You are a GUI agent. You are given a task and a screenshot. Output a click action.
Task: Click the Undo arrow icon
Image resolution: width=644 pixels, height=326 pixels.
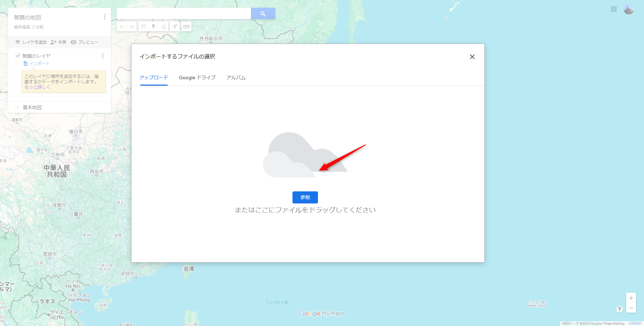122,26
